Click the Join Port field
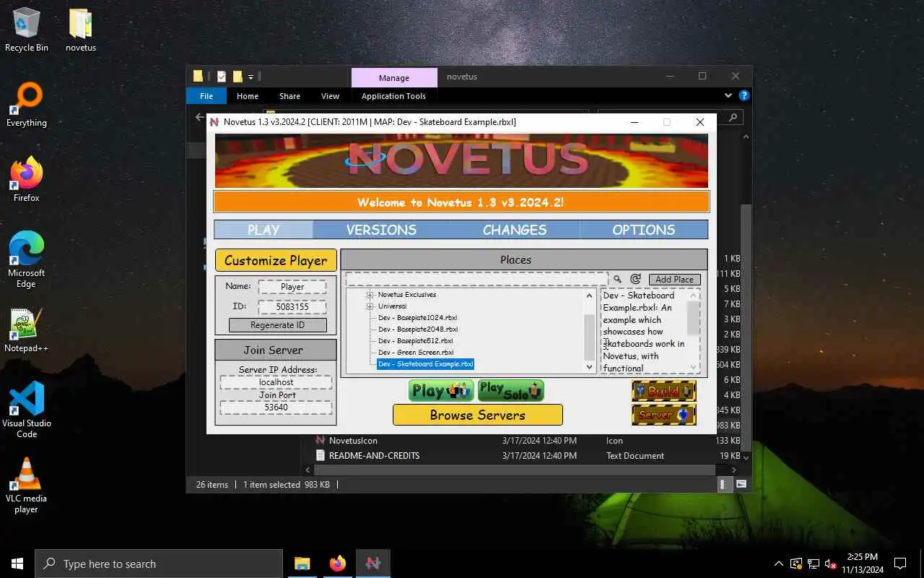The image size is (924, 578). [276, 407]
